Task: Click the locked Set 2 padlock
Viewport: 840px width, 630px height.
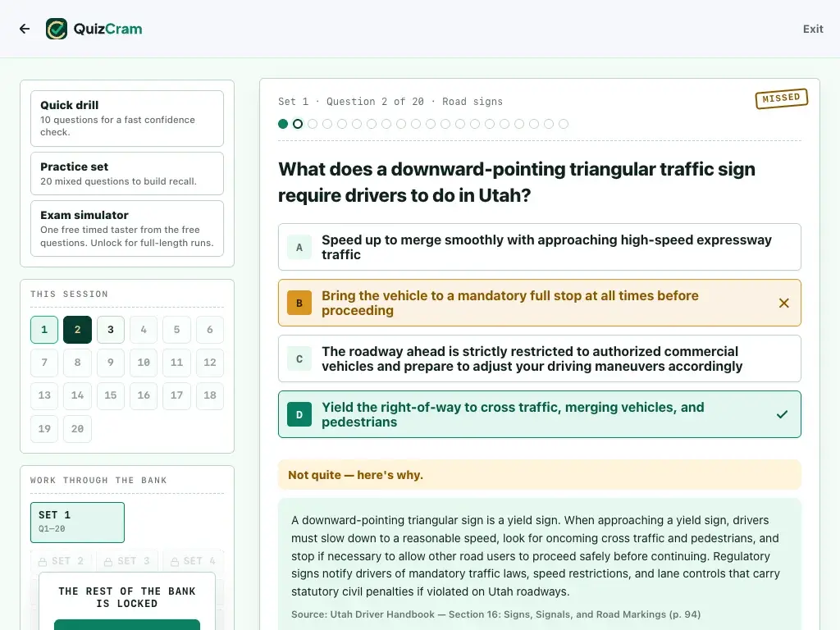Action: coord(43,562)
